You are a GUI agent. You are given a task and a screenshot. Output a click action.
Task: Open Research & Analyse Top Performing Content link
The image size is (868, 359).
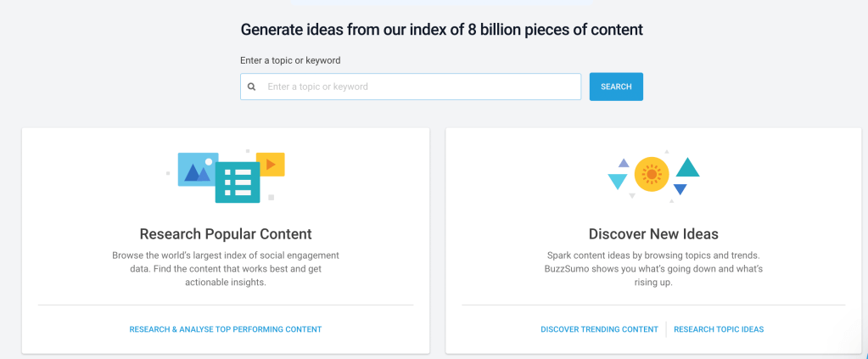[226, 329]
